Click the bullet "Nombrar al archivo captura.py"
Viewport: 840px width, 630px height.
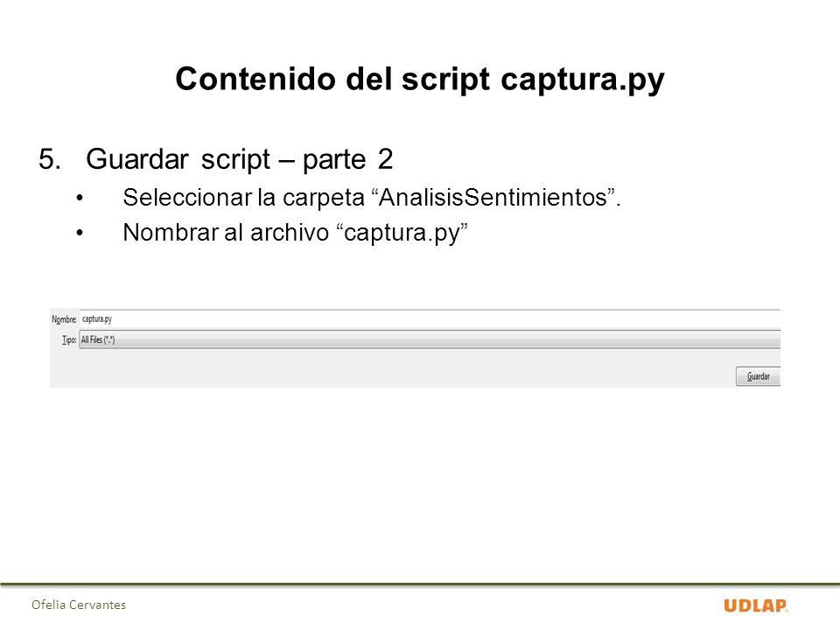click(x=295, y=233)
